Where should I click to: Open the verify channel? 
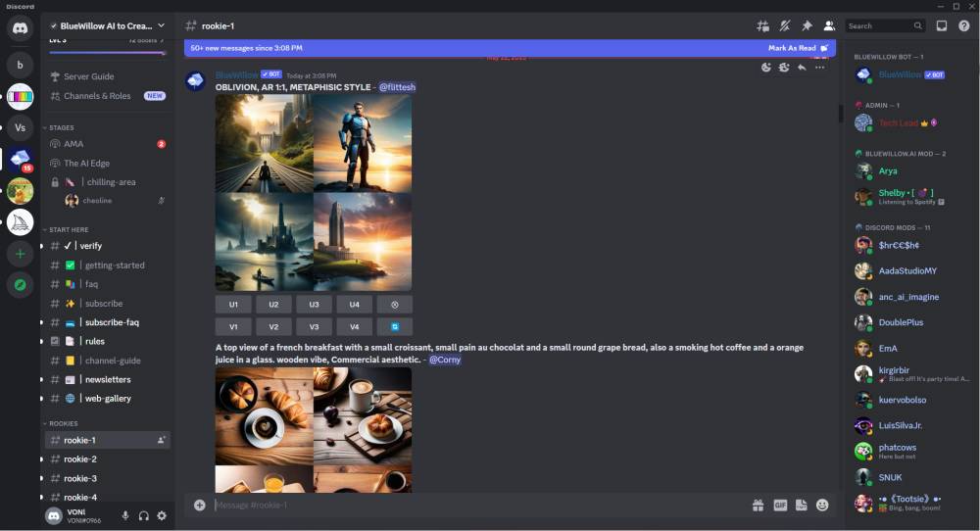click(107, 246)
